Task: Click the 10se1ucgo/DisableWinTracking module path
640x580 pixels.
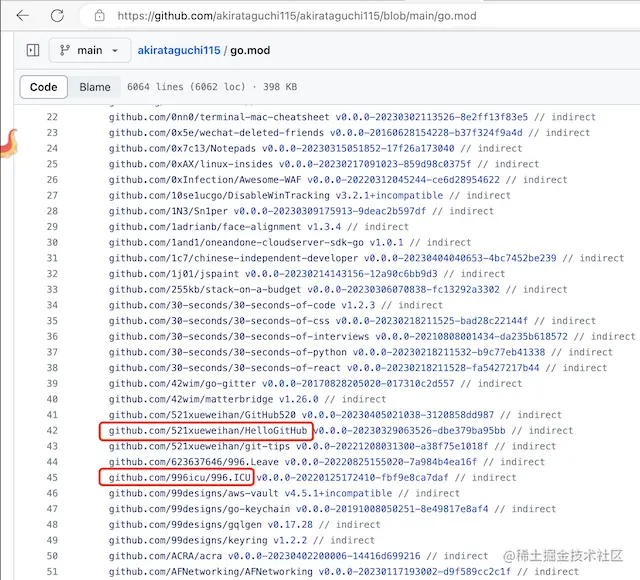Action: coord(219,196)
